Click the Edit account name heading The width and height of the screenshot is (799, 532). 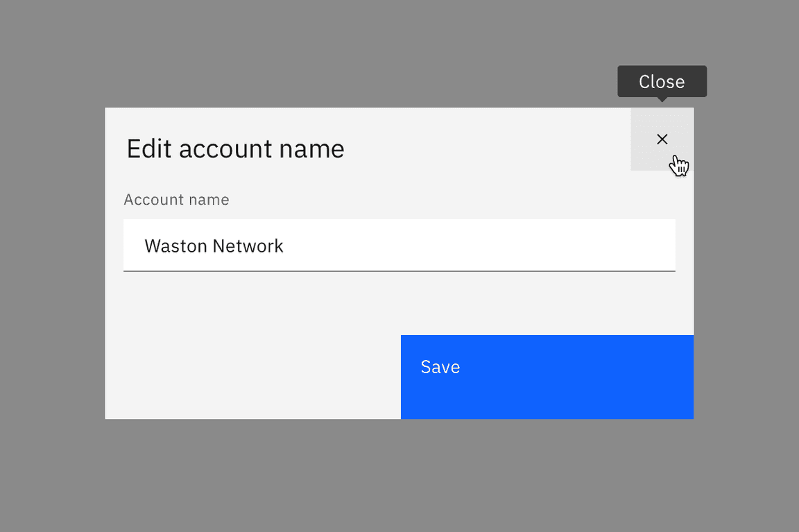click(234, 148)
